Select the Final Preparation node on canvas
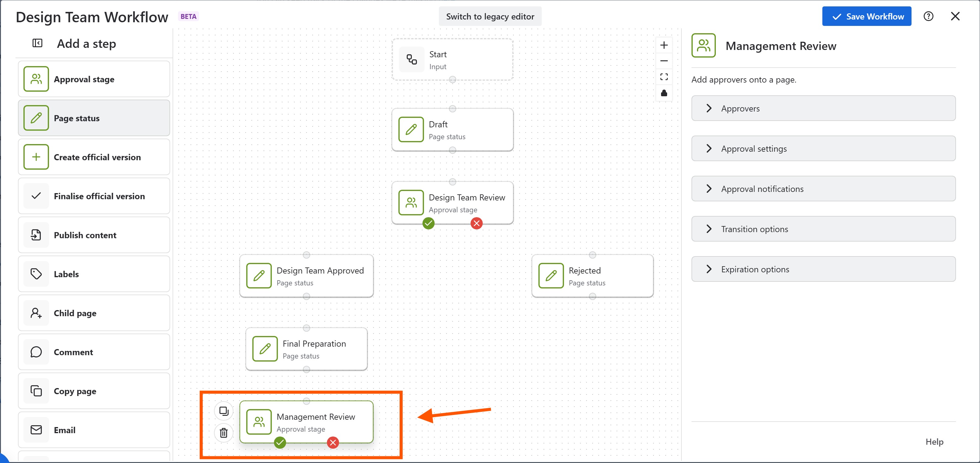 coord(307,349)
